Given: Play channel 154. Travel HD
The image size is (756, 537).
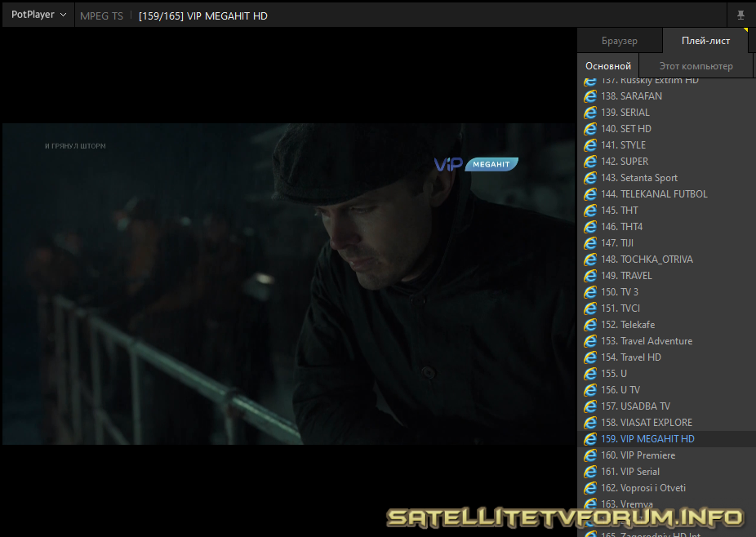Looking at the screenshot, I should coord(666,357).
